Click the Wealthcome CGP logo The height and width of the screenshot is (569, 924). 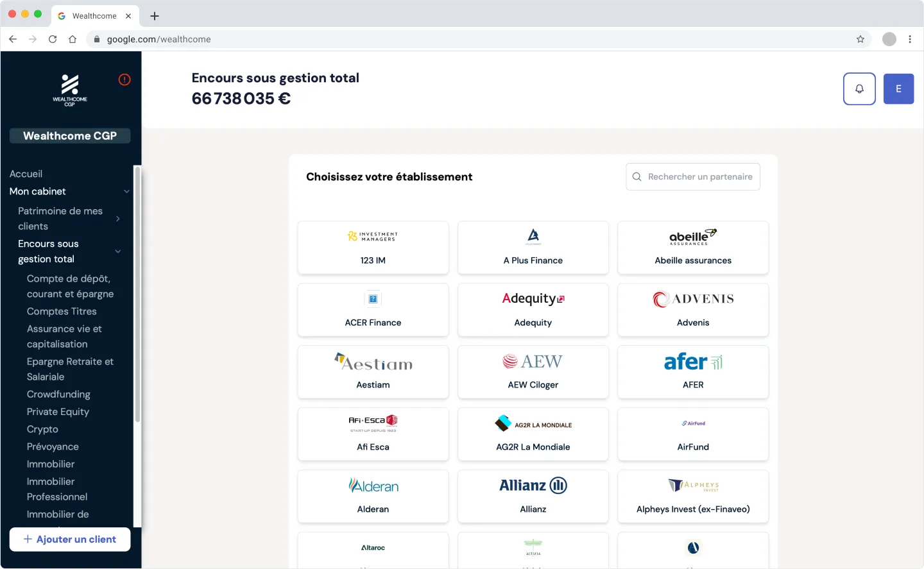point(70,90)
